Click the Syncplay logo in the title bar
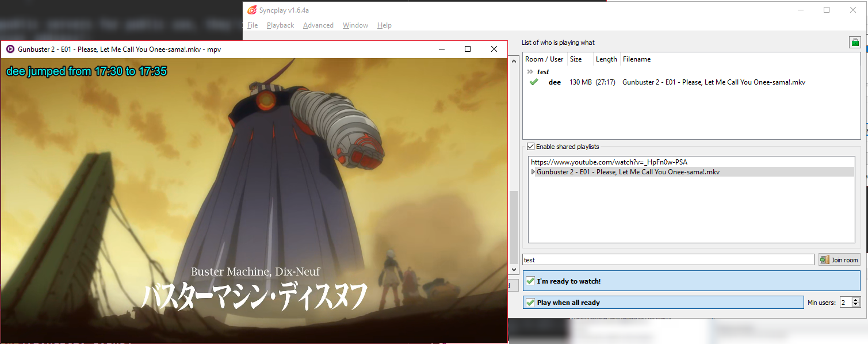Image resolution: width=868 pixels, height=344 pixels. point(251,10)
